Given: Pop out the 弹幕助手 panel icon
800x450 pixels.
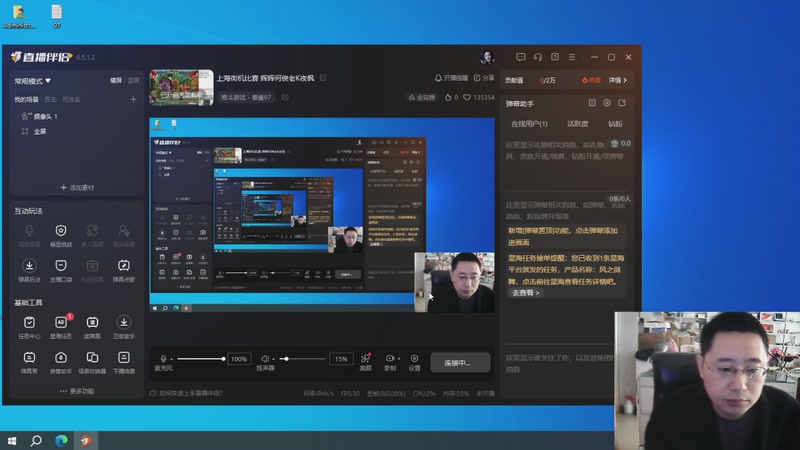Looking at the screenshot, I should (622, 103).
